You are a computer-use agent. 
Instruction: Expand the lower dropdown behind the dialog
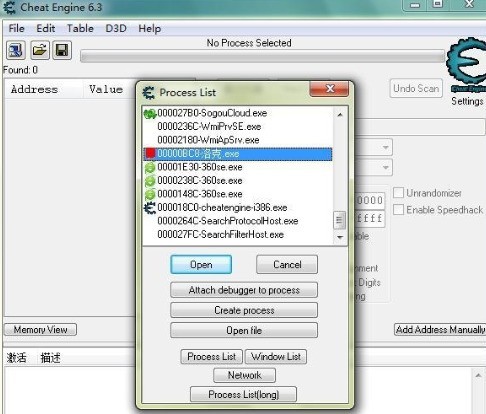[x=386, y=167]
